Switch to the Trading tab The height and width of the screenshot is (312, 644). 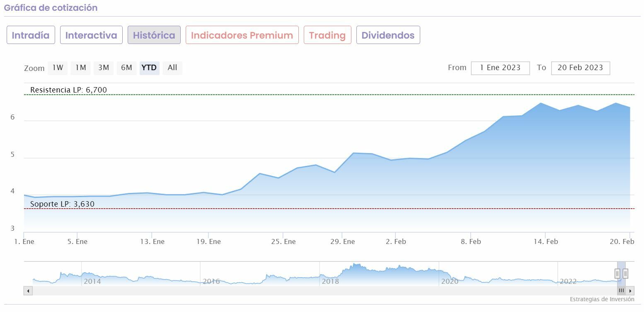pyautogui.click(x=327, y=35)
